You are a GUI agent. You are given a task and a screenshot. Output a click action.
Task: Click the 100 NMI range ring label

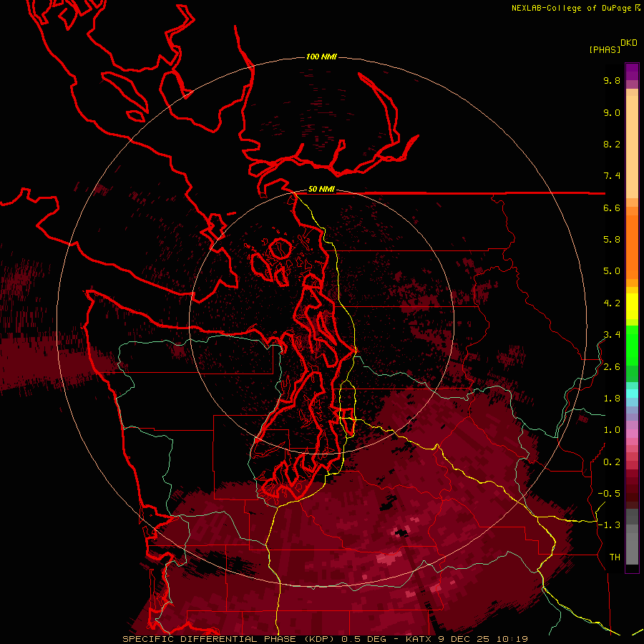coord(321,57)
